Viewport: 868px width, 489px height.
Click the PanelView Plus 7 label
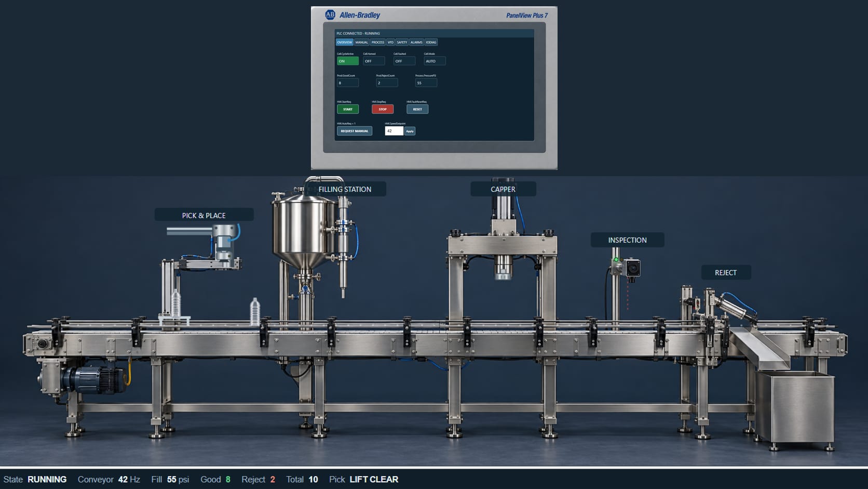527,16
